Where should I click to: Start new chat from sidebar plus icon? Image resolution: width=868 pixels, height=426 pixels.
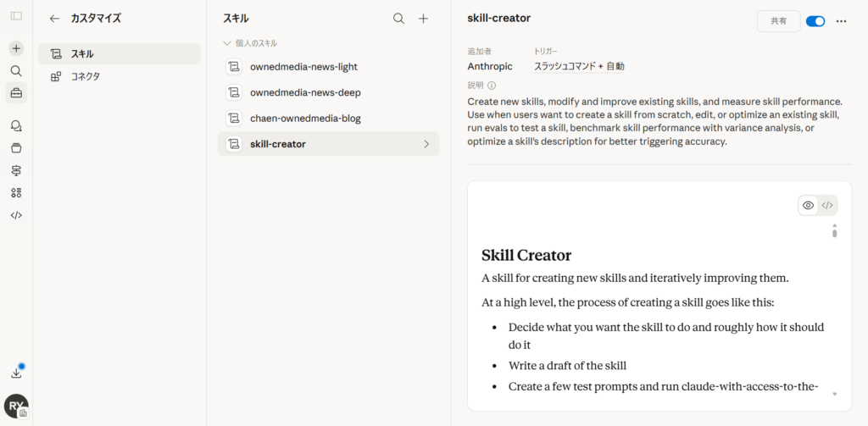pos(16,48)
